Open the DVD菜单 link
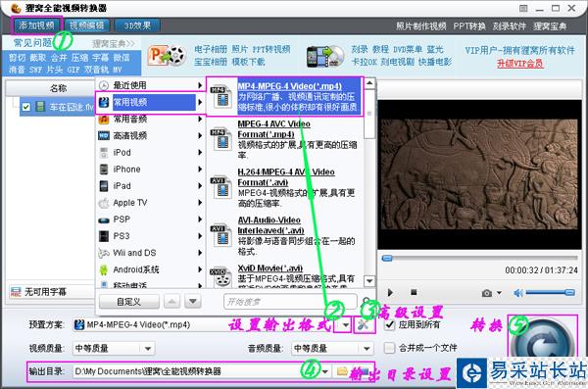The image size is (588, 389). pyautogui.click(x=408, y=49)
